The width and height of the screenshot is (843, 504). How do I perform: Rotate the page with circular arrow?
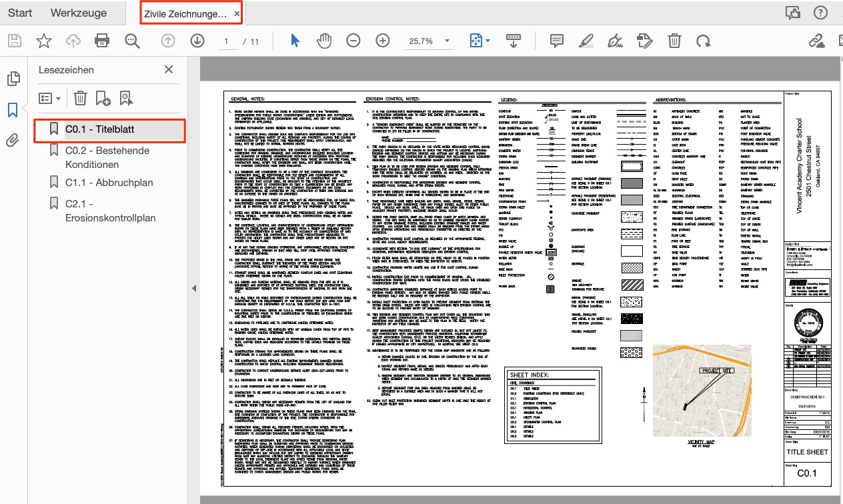[x=703, y=41]
